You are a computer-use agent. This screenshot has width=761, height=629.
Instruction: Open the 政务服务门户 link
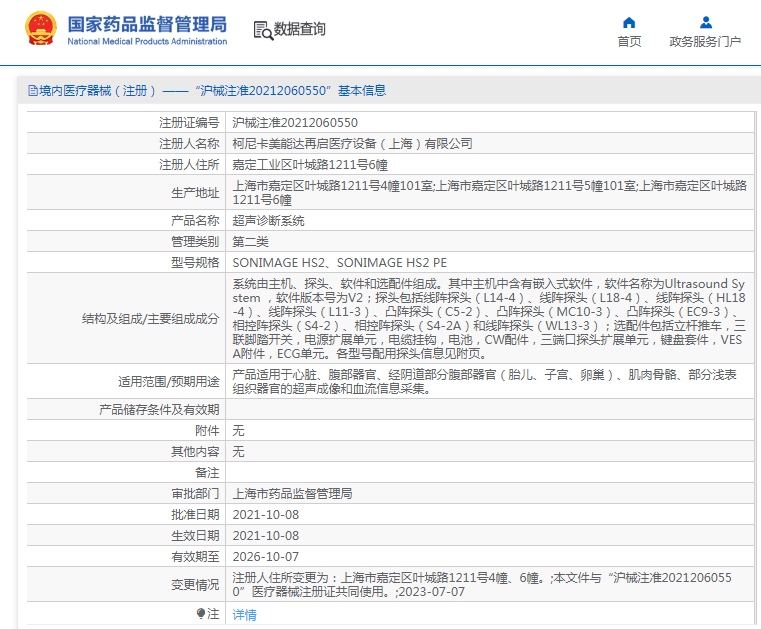coord(705,42)
